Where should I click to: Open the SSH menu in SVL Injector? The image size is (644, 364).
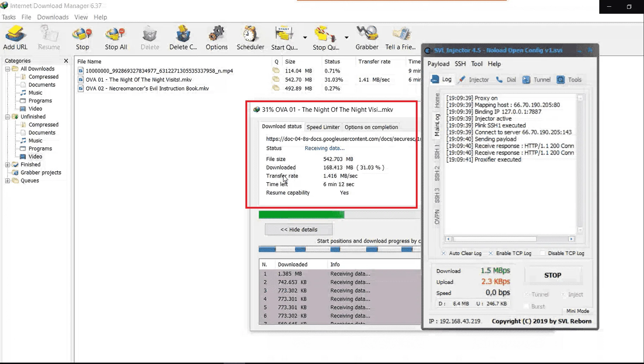point(460,64)
